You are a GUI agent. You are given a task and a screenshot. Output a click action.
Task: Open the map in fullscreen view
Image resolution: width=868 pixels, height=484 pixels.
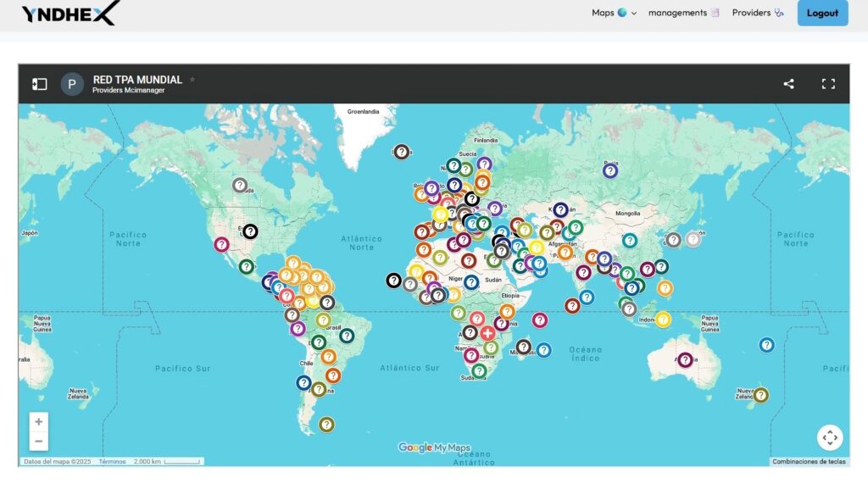pyautogui.click(x=828, y=84)
